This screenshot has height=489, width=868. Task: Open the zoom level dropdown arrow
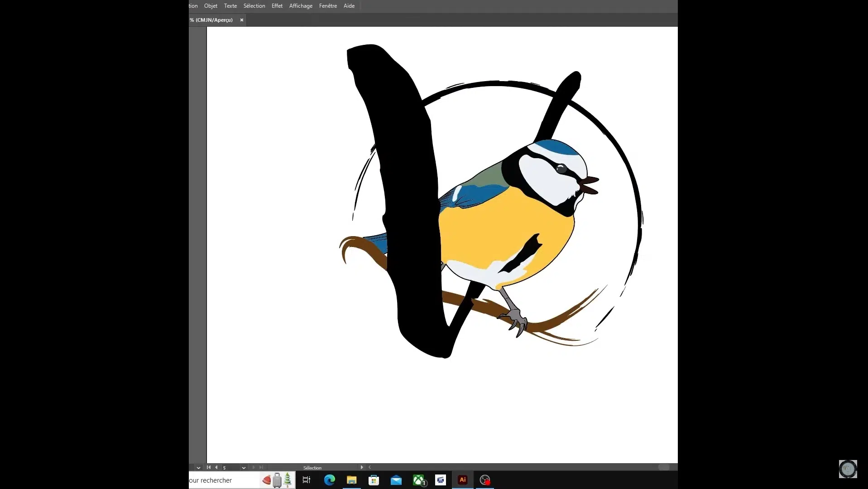click(198, 467)
